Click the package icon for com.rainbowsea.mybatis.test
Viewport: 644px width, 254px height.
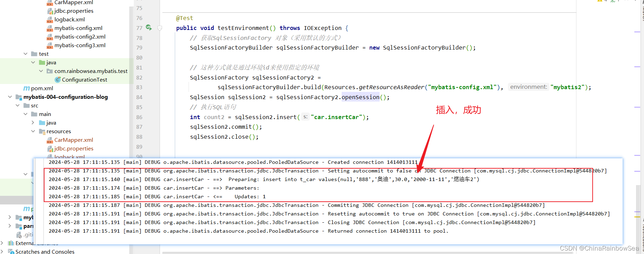[x=50, y=71]
